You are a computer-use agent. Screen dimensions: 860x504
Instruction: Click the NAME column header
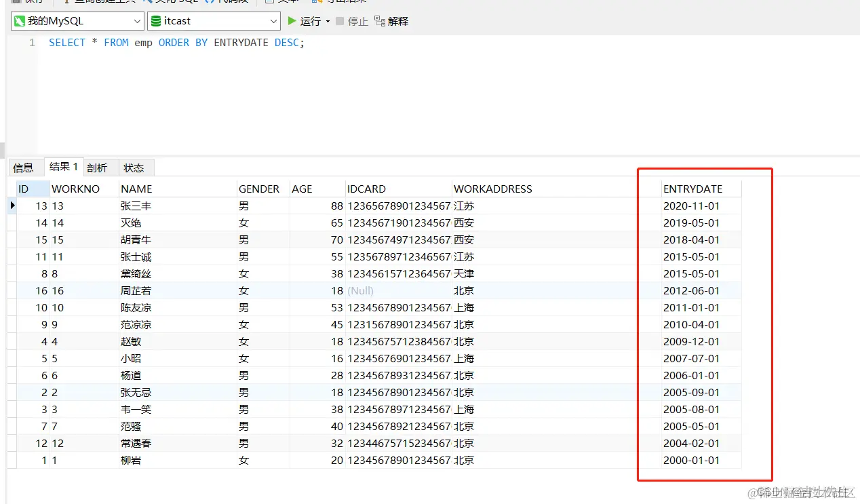tap(178, 189)
